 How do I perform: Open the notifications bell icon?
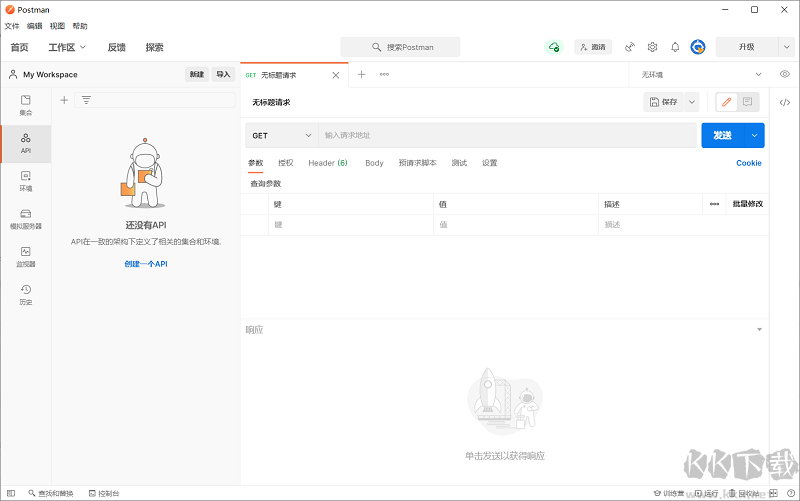pyautogui.click(x=675, y=47)
